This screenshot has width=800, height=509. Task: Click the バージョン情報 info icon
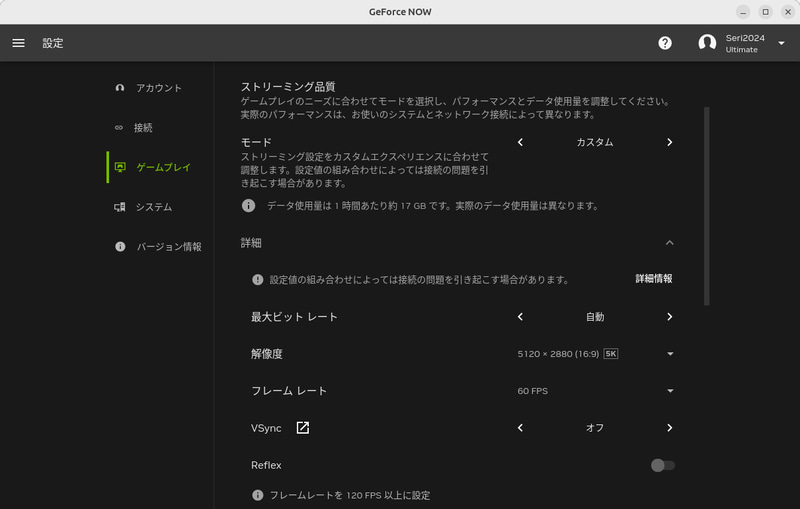click(120, 246)
